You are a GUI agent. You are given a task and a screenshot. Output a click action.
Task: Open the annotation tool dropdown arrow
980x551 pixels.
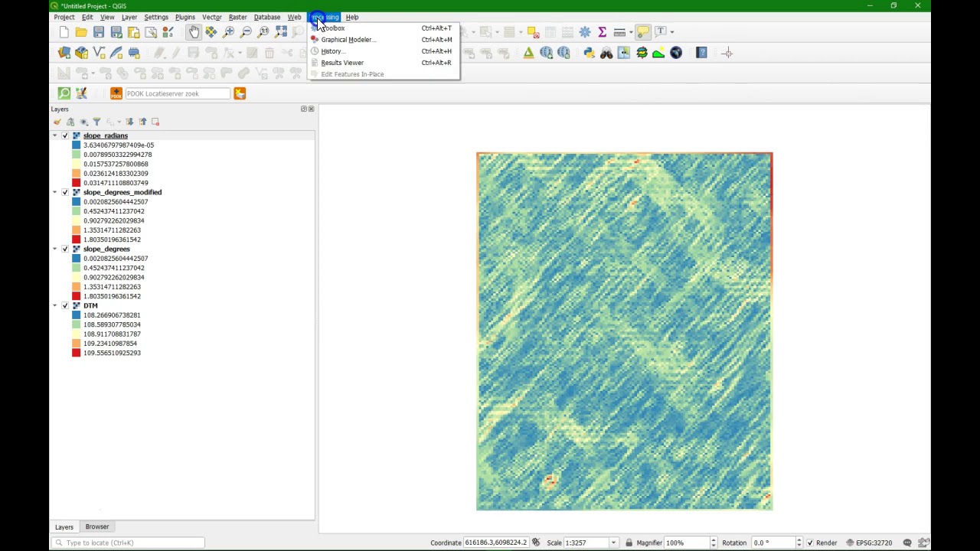click(x=671, y=32)
